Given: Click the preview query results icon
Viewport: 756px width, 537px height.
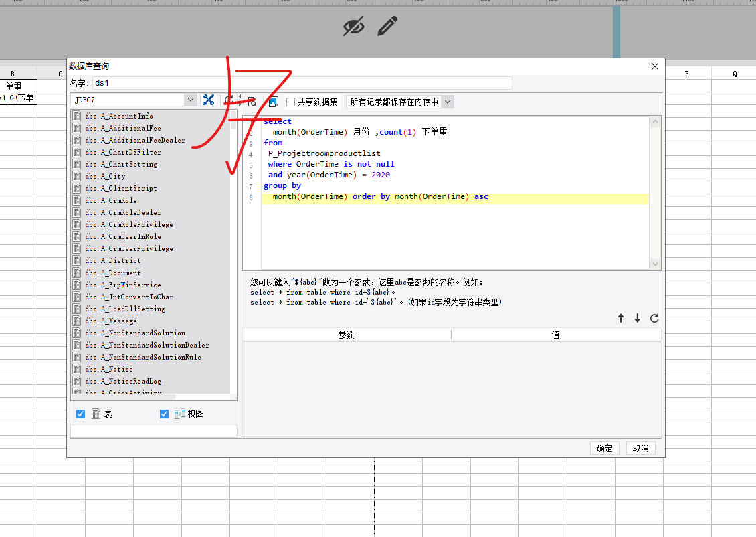Looking at the screenshot, I should coord(252,102).
